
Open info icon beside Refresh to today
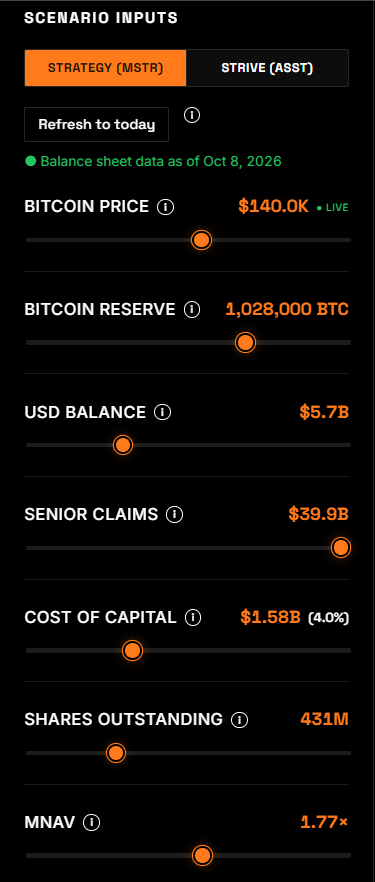[x=192, y=115]
